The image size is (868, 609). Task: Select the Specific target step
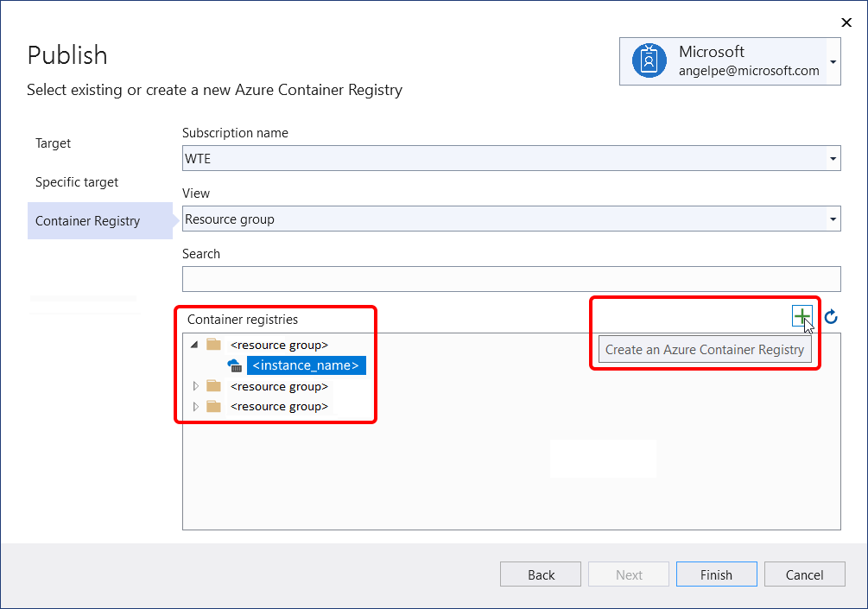(76, 181)
